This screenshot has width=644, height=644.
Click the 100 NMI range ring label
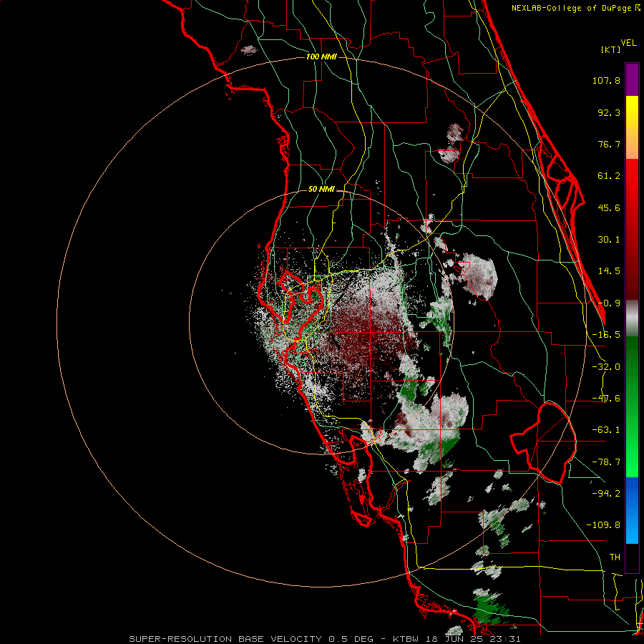click(x=321, y=57)
